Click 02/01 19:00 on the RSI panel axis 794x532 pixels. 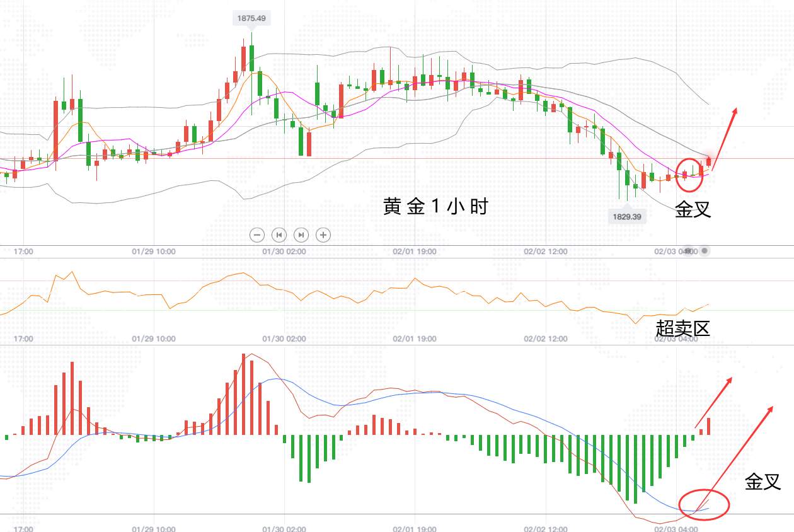[x=415, y=338]
